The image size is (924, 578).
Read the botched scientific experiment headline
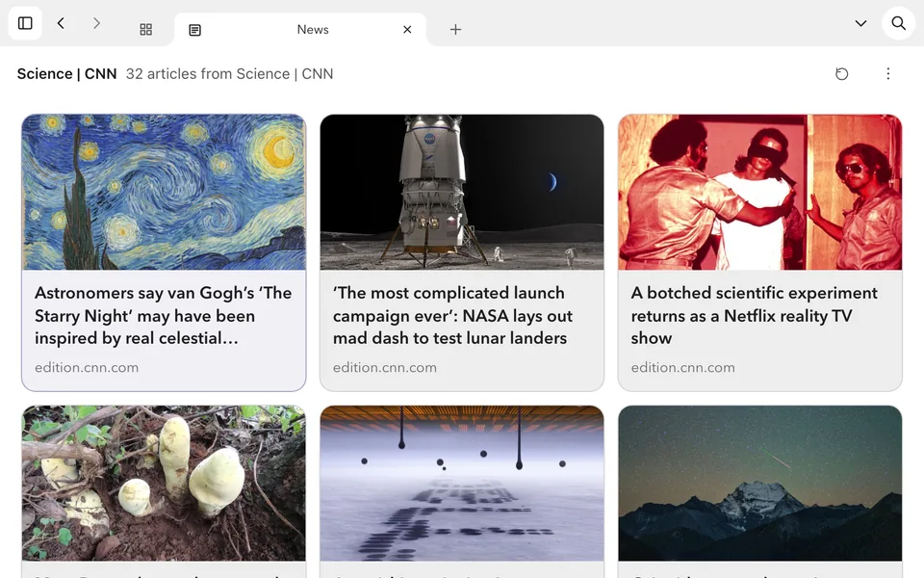pos(755,316)
